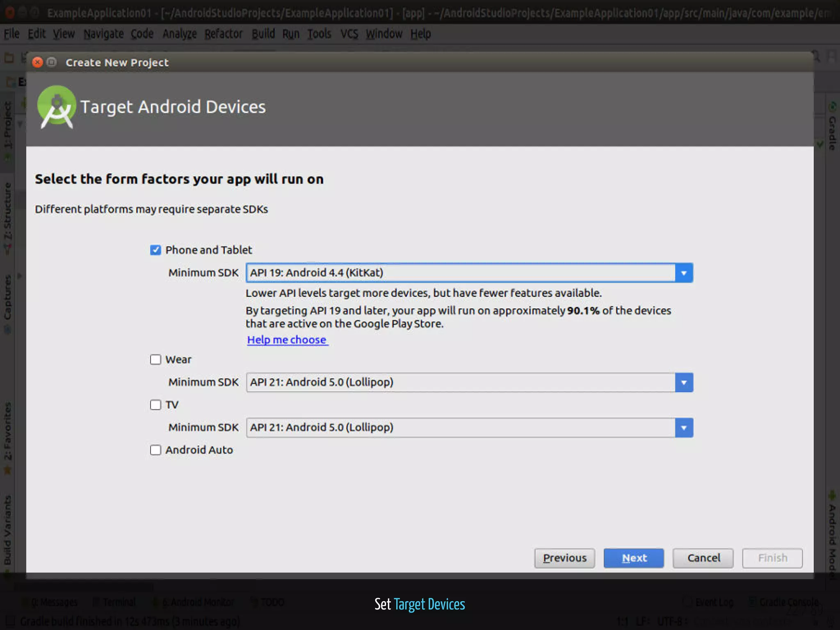Open the Run menu

[291, 34]
